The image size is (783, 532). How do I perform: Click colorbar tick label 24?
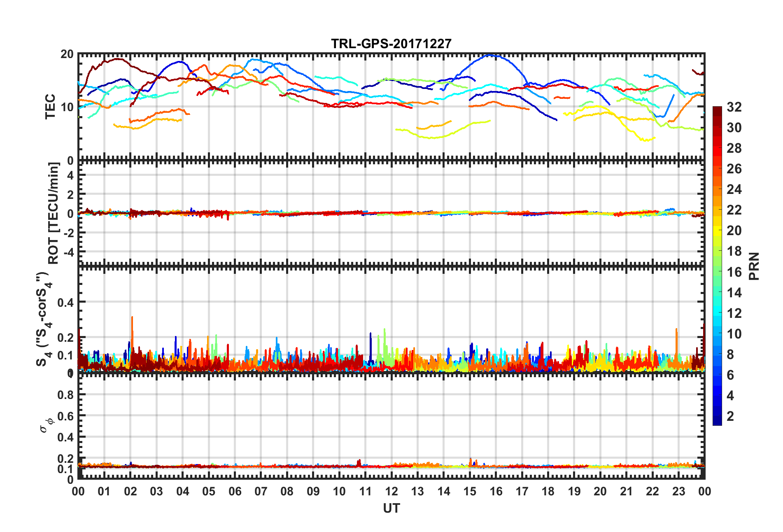pyautogui.click(x=734, y=189)
